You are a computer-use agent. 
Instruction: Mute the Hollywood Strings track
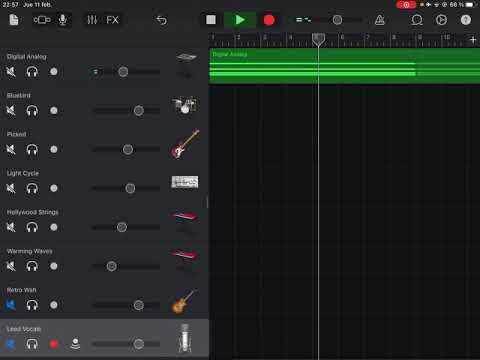click(11, 227)
